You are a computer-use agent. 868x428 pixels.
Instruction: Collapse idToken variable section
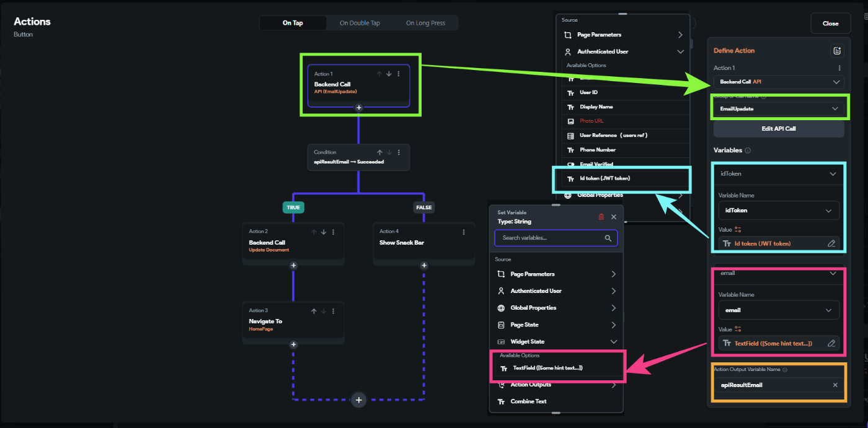tap(833, 174)
